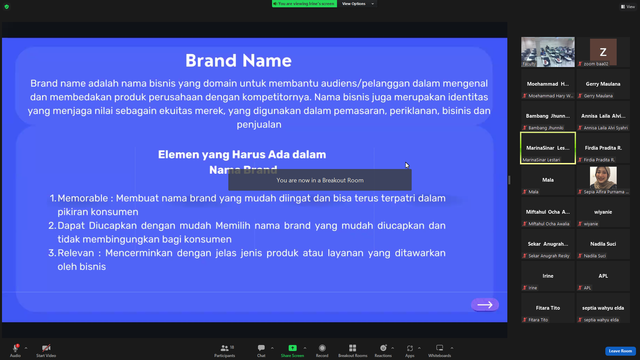
Task: Start Share Screen
Action: point(293,350)
